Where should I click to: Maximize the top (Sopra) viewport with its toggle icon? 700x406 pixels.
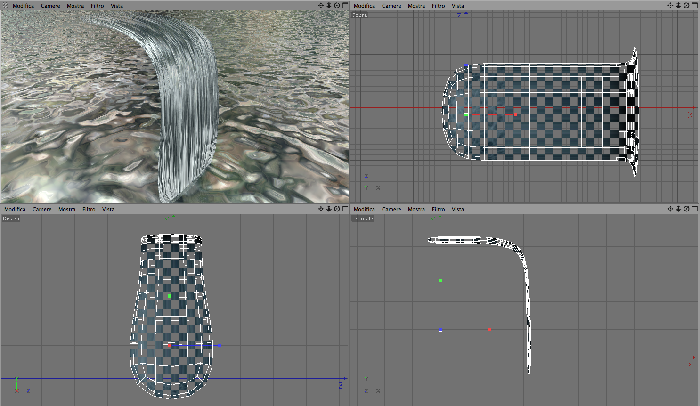pos(695,5)
